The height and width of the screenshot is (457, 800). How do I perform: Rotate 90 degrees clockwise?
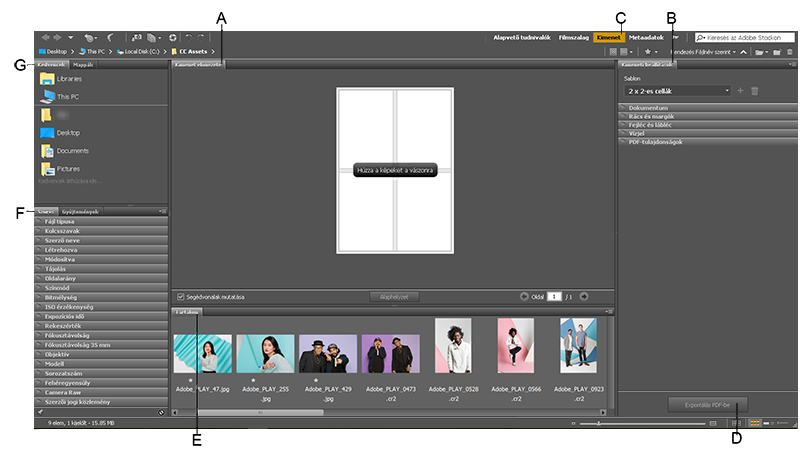click(201, 38)
